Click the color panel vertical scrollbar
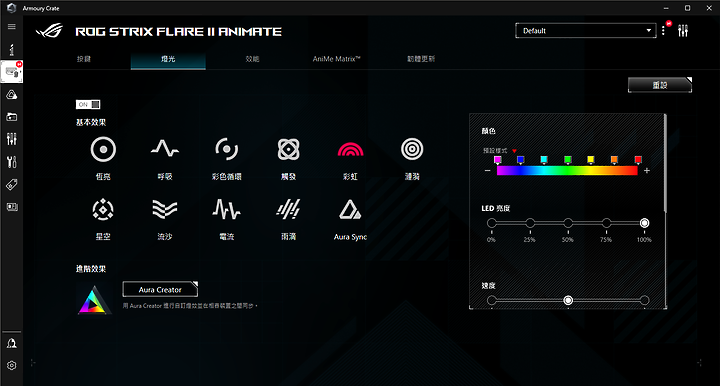The height and width of the screenshot is (386, 720). click(x=665, y=163)
